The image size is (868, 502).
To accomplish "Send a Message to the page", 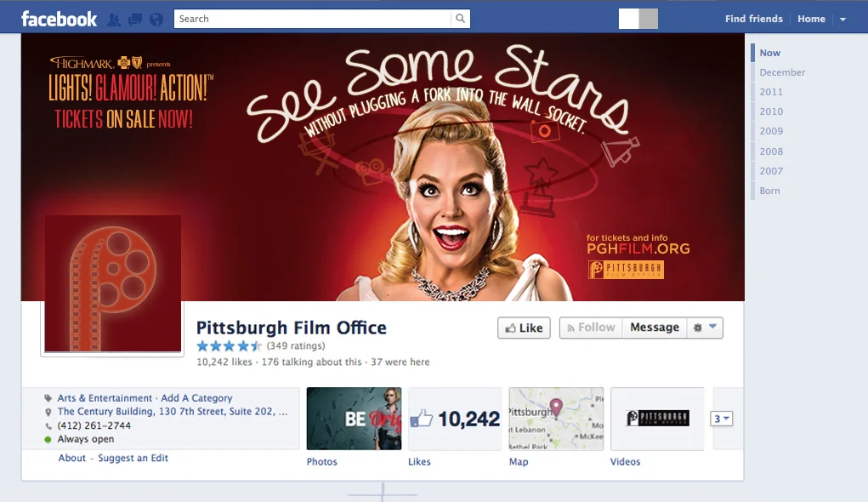I will pos(655,328).
